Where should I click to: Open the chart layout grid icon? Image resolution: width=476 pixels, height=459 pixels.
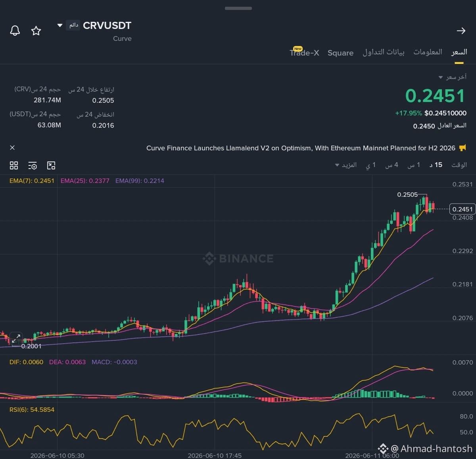(x=14, y=165)
